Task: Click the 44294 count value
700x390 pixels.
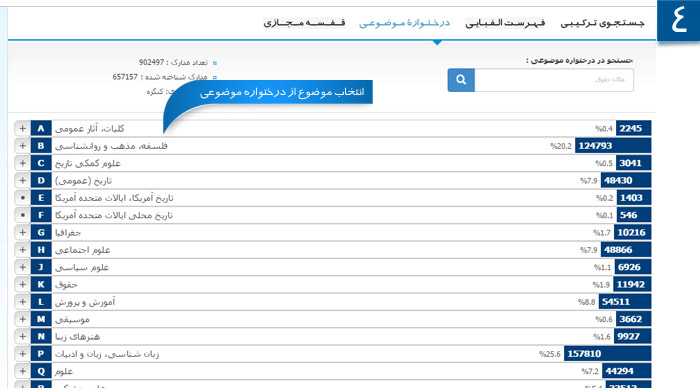Action: click(x=620, y=371)
